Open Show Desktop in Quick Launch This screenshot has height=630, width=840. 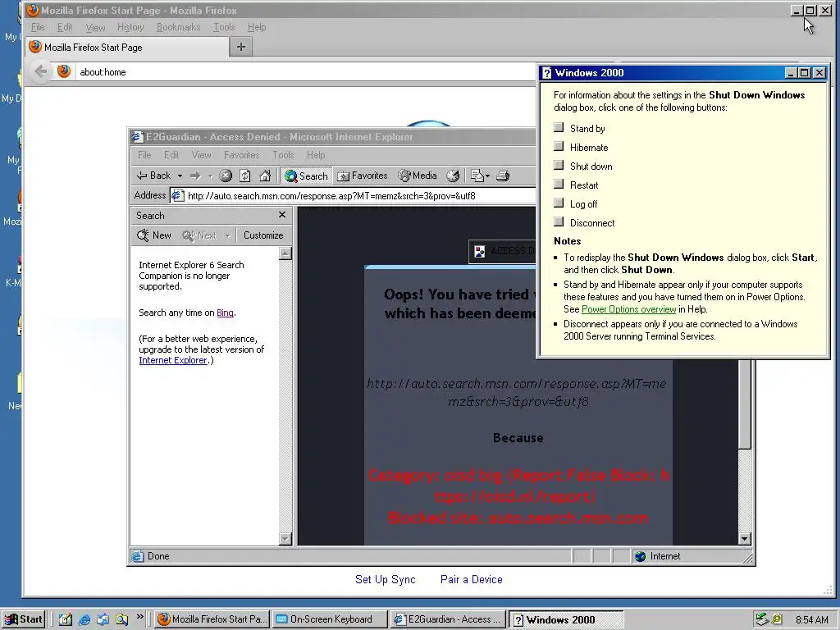[66, 619]
